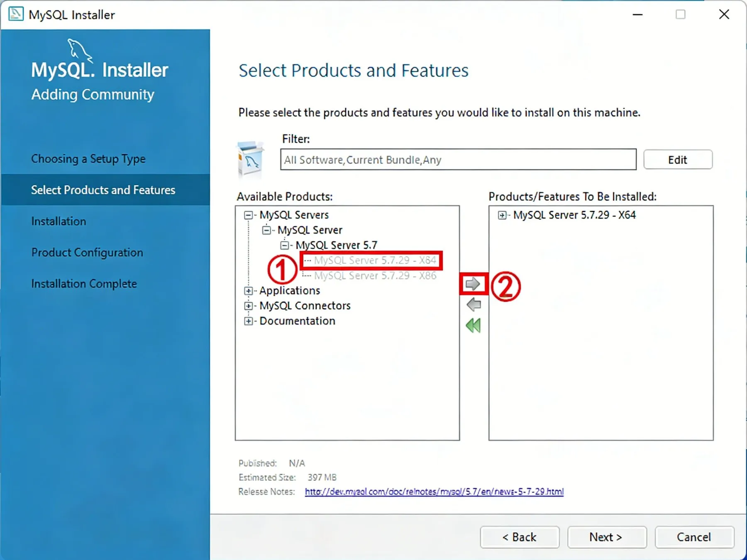Click the right arrow to add product
This screenshot has height=560, width=747.
[x=473, y=284]
